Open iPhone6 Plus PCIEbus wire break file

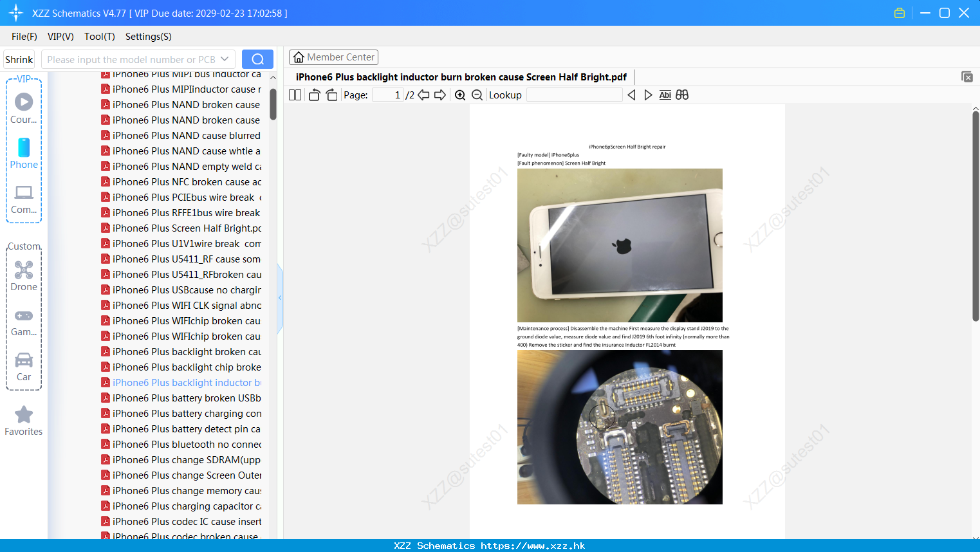pos(181,198)
